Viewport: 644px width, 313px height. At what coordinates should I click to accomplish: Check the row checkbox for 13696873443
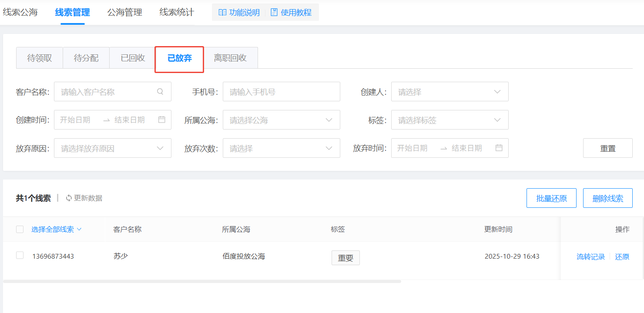[x=20, y=256]
